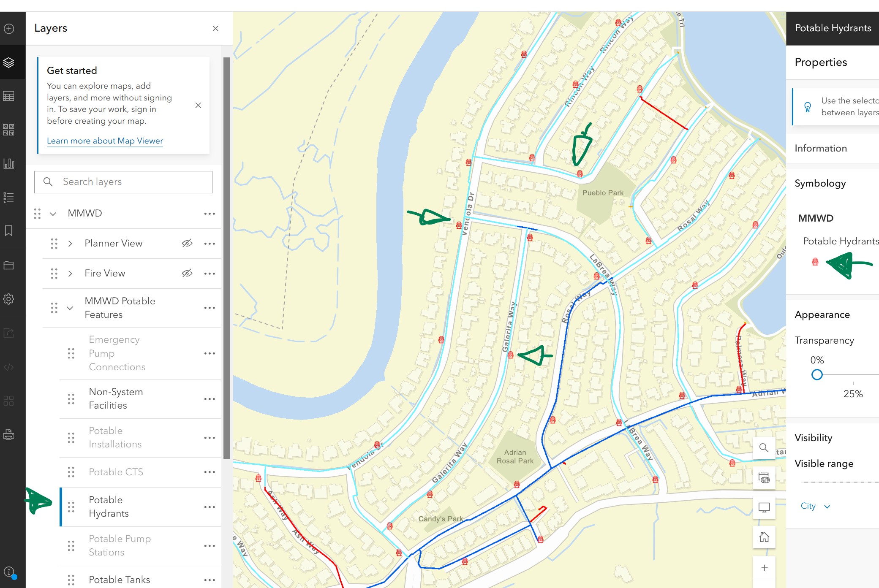Expand the Planner View group
The width and height of the screenshot is (879, 588).
(x=70, y=244)
